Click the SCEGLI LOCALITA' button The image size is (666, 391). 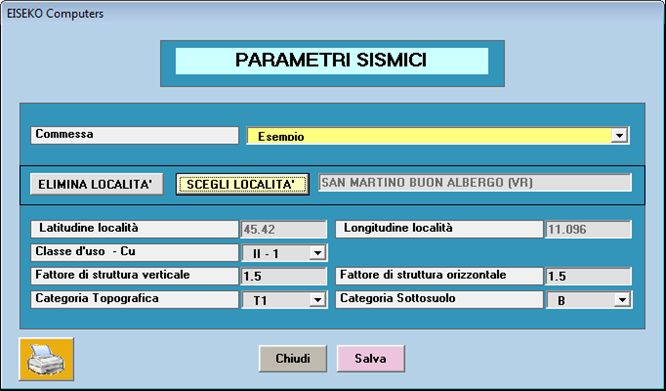coord(242,184)
